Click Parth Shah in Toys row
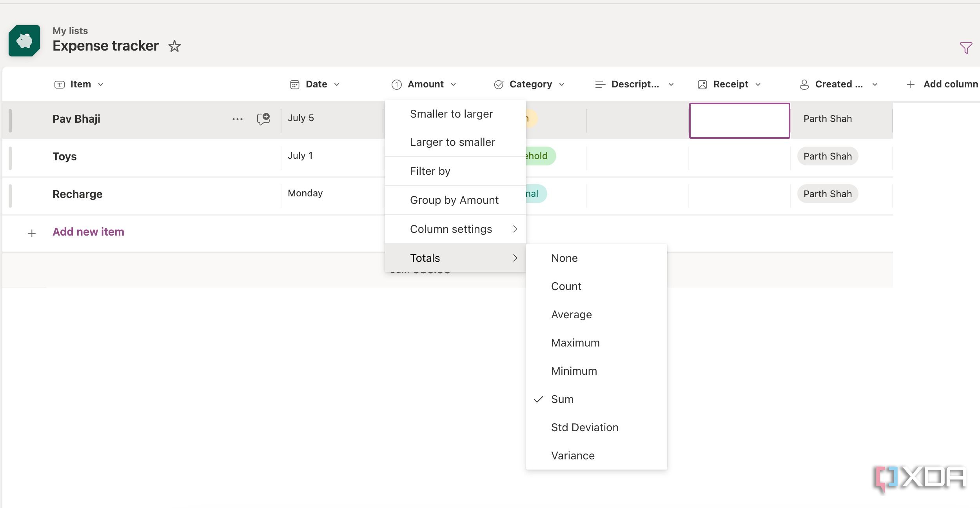Image resolution: width=980 pixels, height=508 pixels. 828,156
